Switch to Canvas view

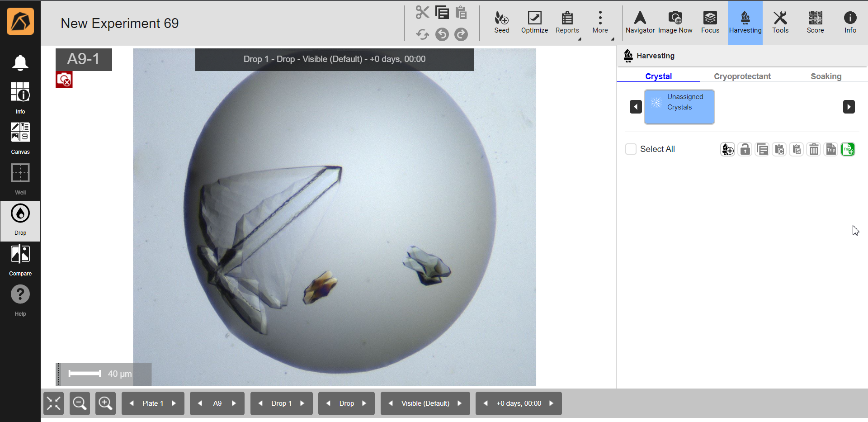(20, 138)
